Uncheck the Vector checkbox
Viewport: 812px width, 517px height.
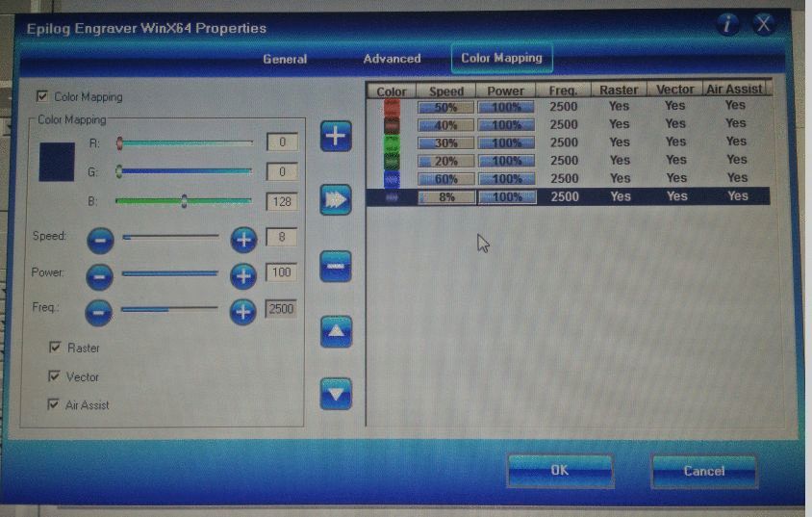point(54,376)
